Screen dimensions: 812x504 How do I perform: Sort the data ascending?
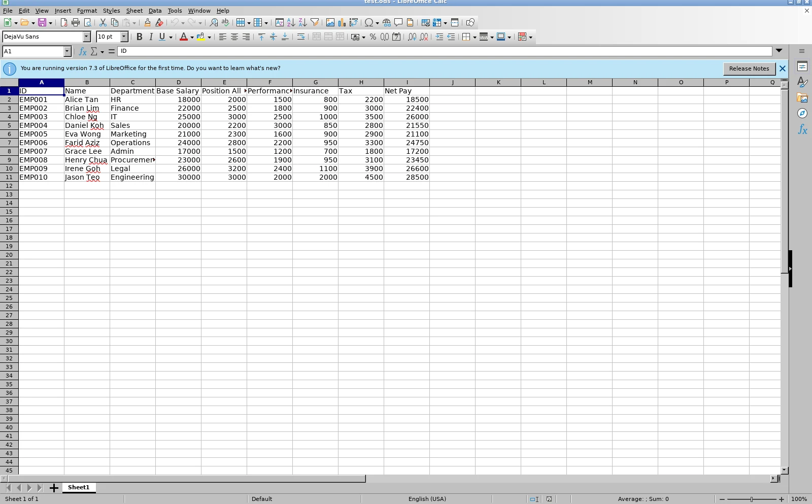291,23
